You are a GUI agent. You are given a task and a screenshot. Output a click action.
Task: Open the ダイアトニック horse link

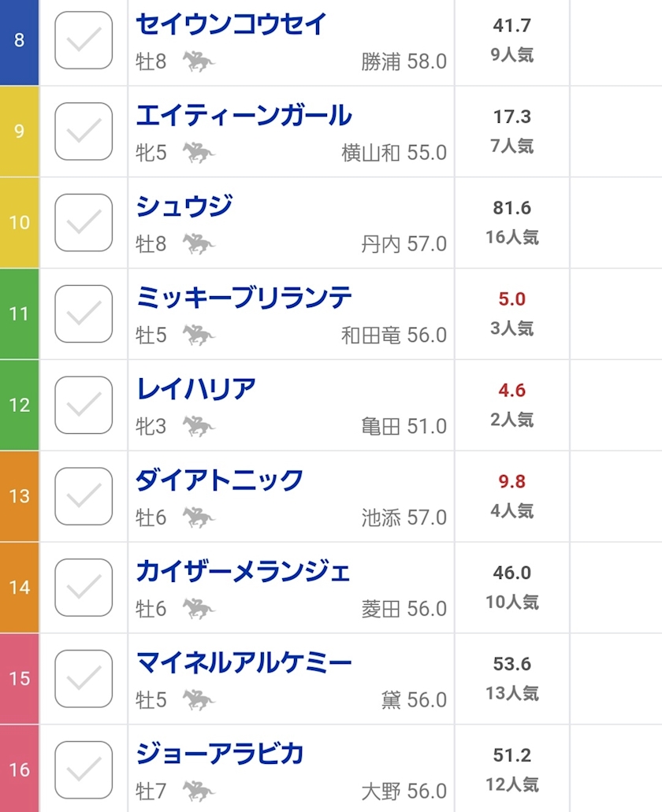point(219,480)
